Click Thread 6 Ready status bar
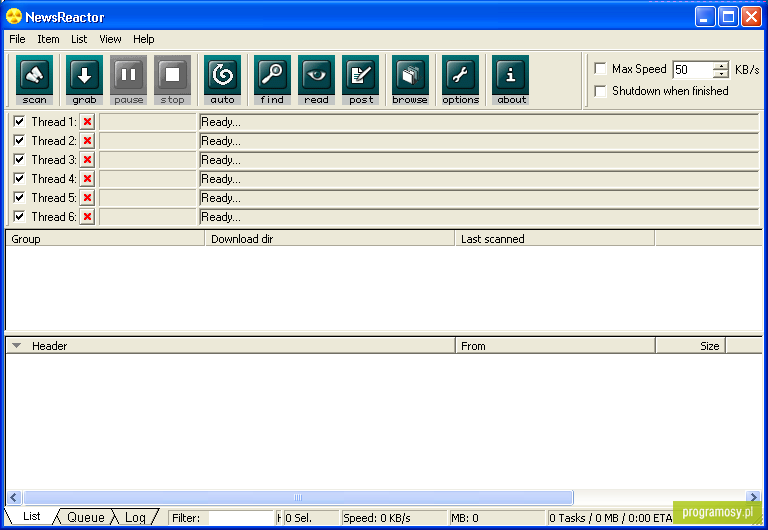768x530 pixels. [x=479, y=217]
